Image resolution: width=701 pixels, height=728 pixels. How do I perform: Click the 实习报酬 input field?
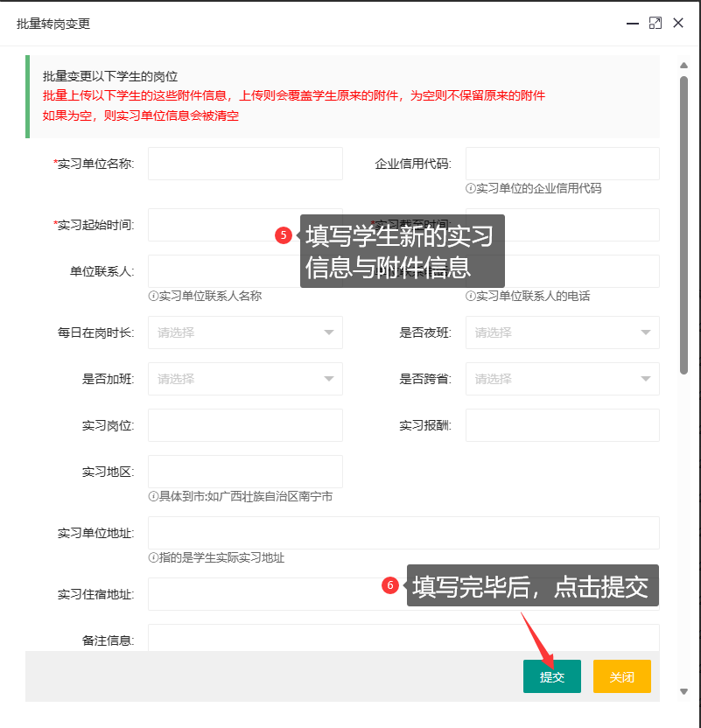coord(561,425)
